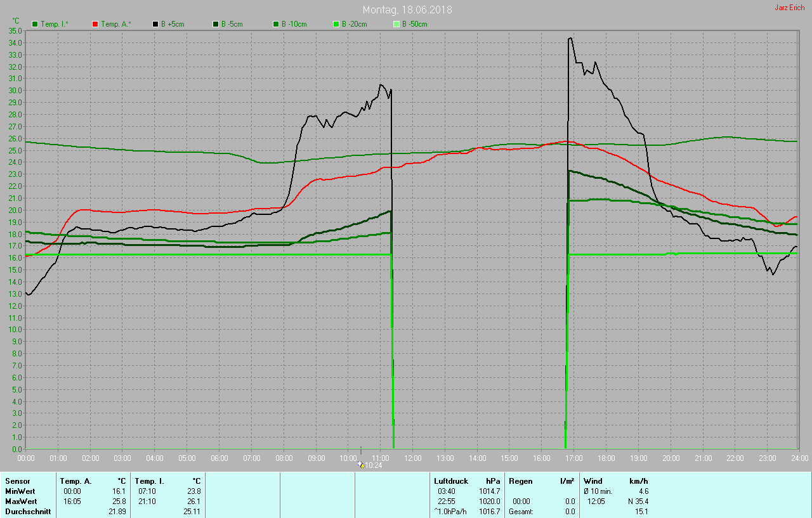
Task: Select the 'B -50cm' legend label
Action: [415, 24]
